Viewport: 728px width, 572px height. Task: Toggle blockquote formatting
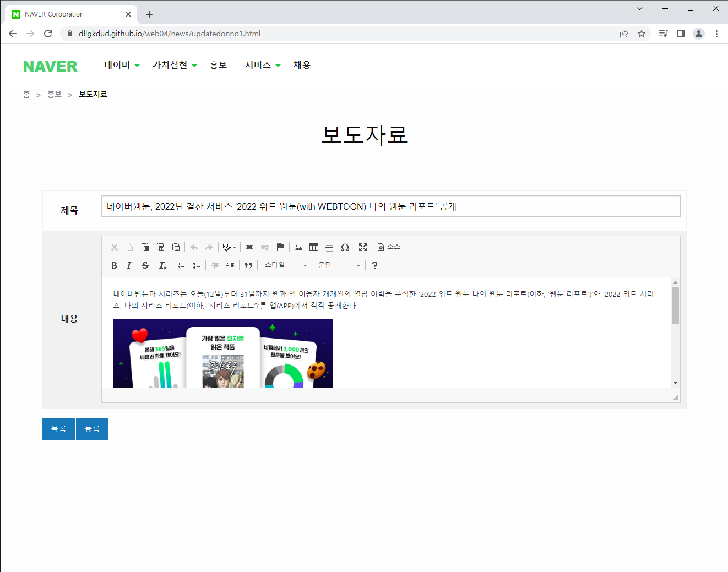coord(248,265)
